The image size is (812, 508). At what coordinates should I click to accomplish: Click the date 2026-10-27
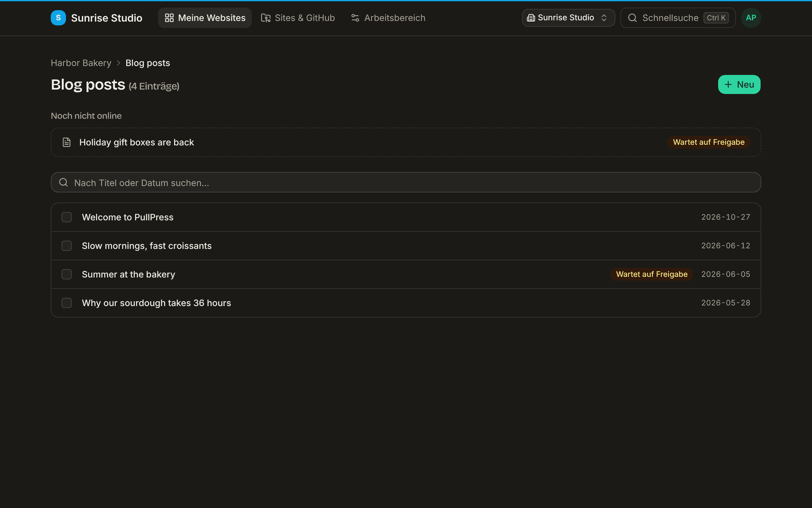coord(725,217)
